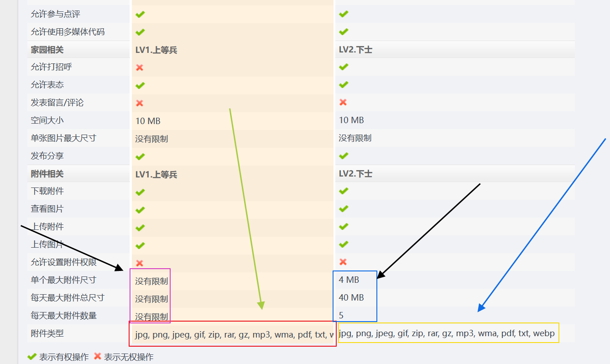
Task: Click the 4 MB value for LV2
Action: pyautogui.click(x=349, y=280)
